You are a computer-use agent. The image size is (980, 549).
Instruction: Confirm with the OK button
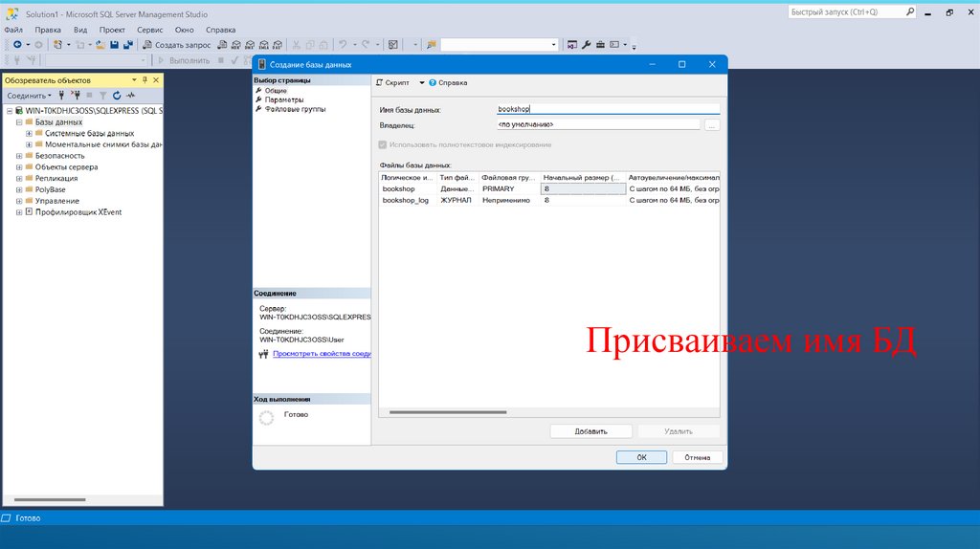click(641, 457)
